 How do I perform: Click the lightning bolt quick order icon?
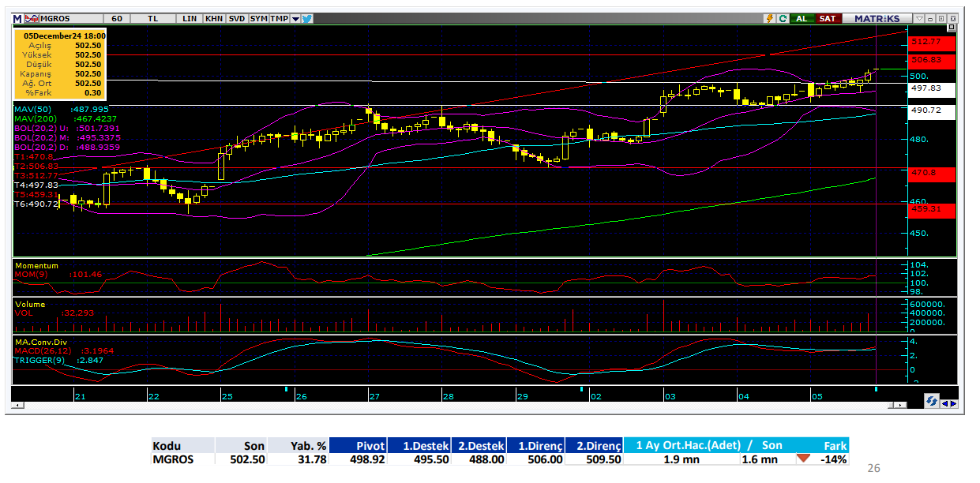(768, 18)
